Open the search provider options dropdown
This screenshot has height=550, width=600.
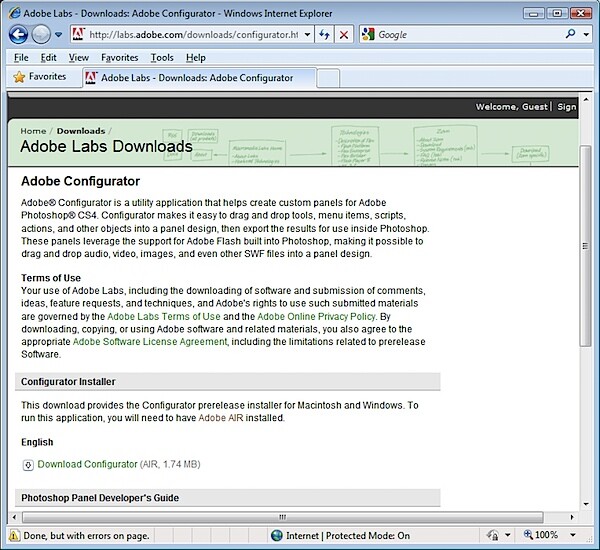click(586, 35)
